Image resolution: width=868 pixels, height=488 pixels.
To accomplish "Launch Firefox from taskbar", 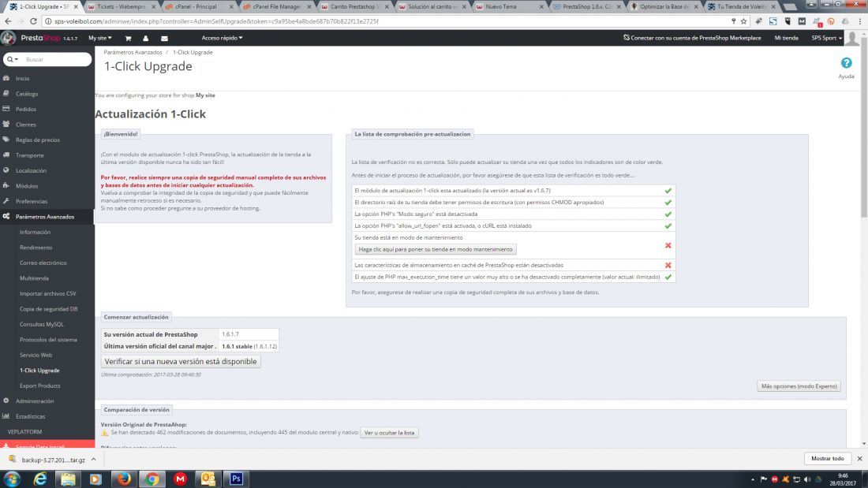I will point(124,479).
